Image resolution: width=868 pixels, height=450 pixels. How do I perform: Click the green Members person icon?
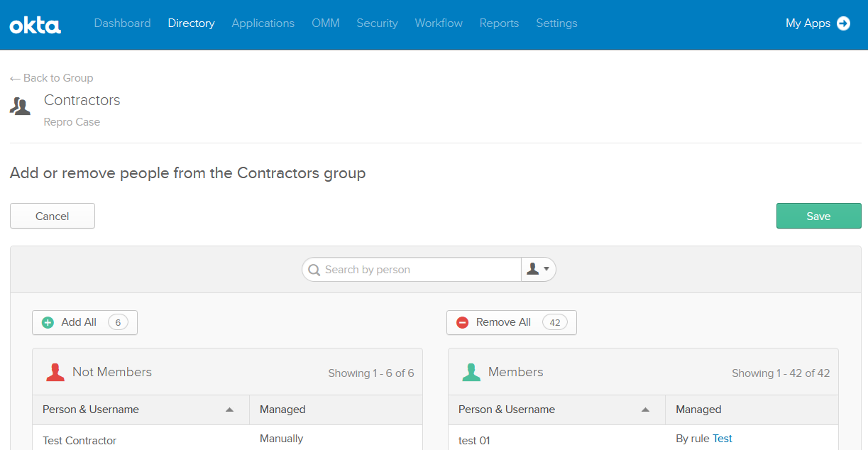[x=471, y=372]
